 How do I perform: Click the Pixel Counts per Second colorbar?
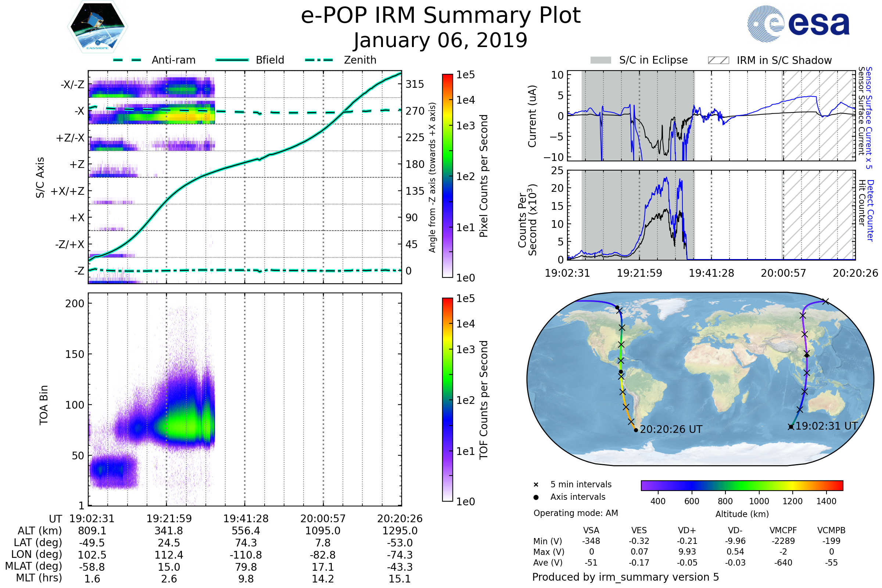(447, 176)
